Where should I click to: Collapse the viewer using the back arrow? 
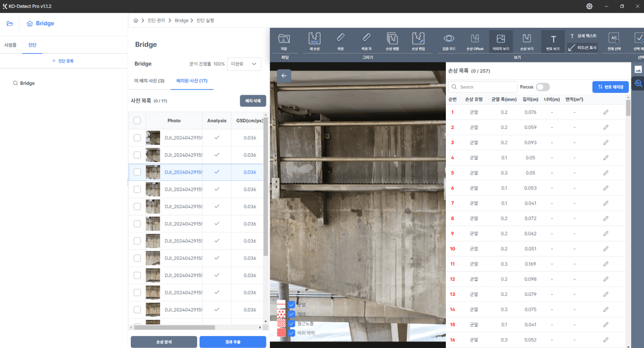coord(283,75)
